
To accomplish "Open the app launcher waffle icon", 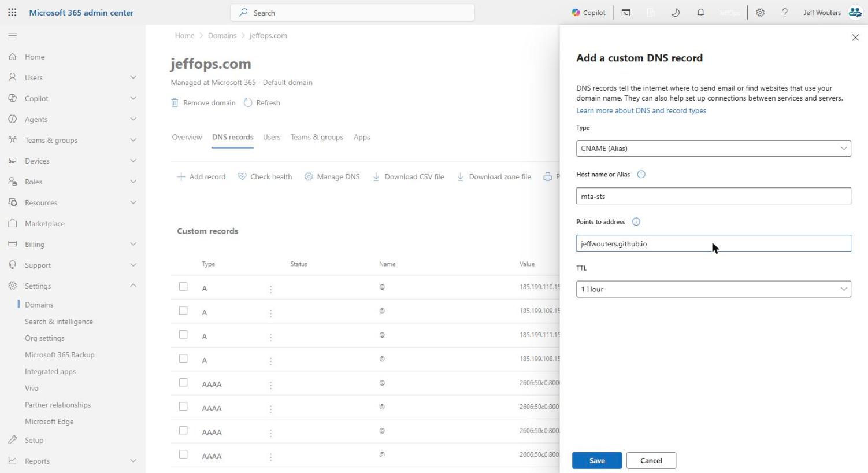I will click(x=12, y=13).
